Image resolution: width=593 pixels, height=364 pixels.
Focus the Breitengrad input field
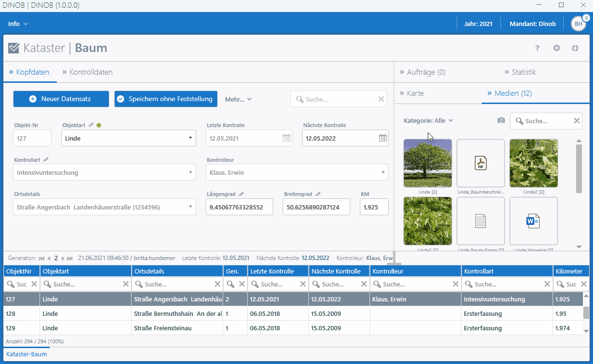click(x=316, y=207)
